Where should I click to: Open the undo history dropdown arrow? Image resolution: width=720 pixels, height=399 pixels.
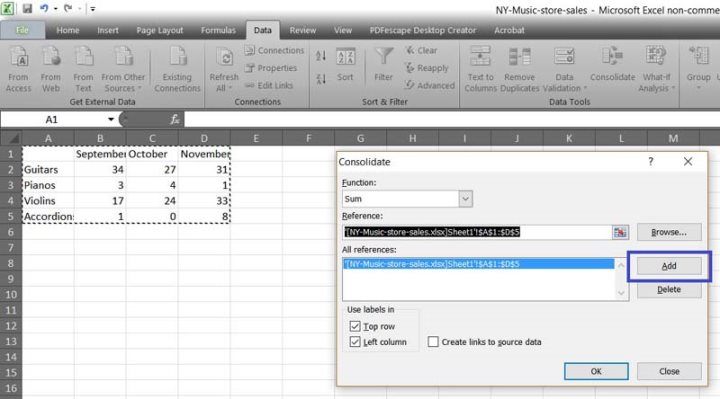[56, 9]
